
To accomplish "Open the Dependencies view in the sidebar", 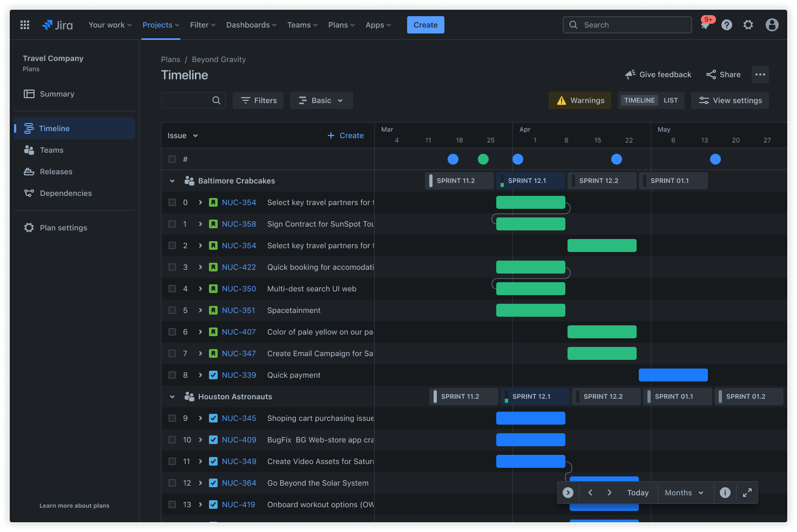I will [66, 193].
